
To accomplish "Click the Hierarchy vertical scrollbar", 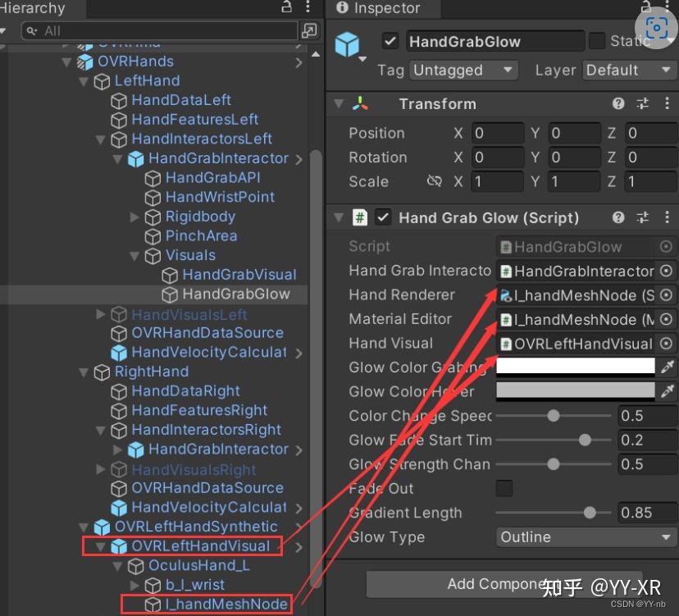I will tap(316, 368).
